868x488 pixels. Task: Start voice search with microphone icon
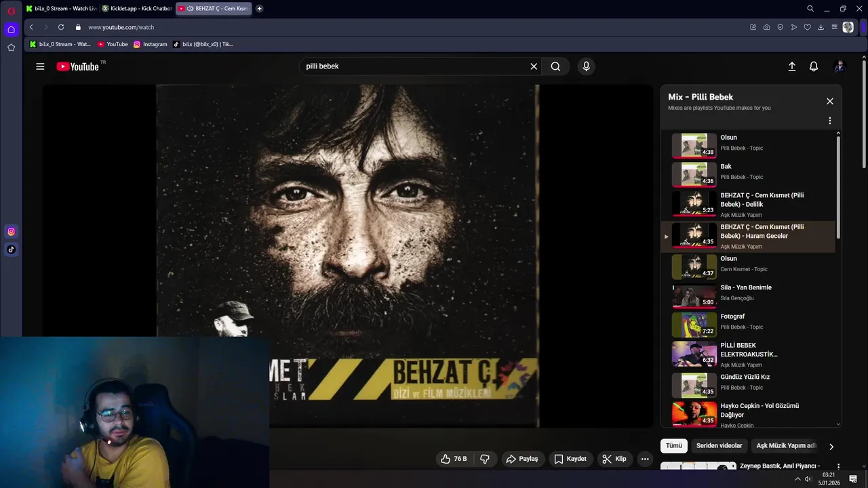(587, 66)
